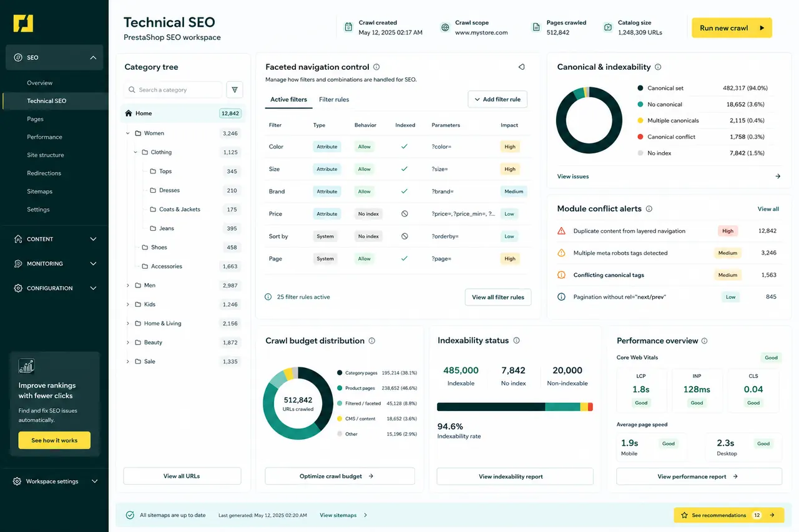Collapse the Clothing category tree node
The width and height of the screenshot is (799, 532).
click(135, 152)
